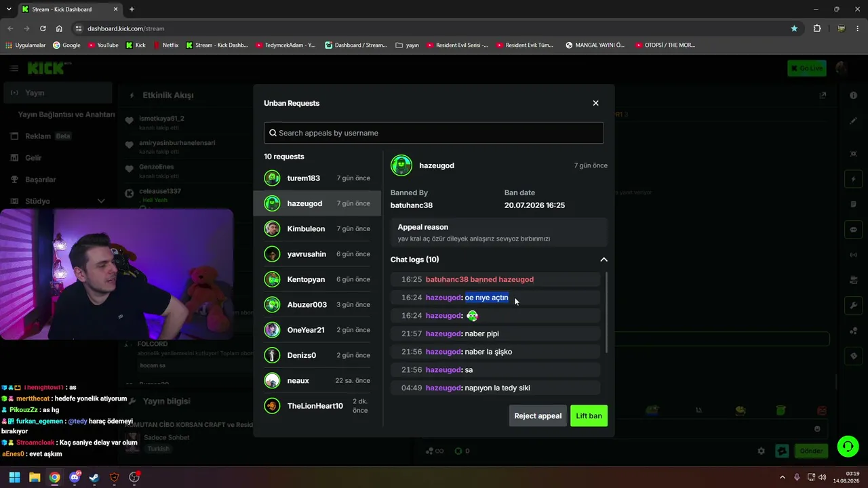
Task: Open profile avatar menu
Action: click(x=841, y=68)
